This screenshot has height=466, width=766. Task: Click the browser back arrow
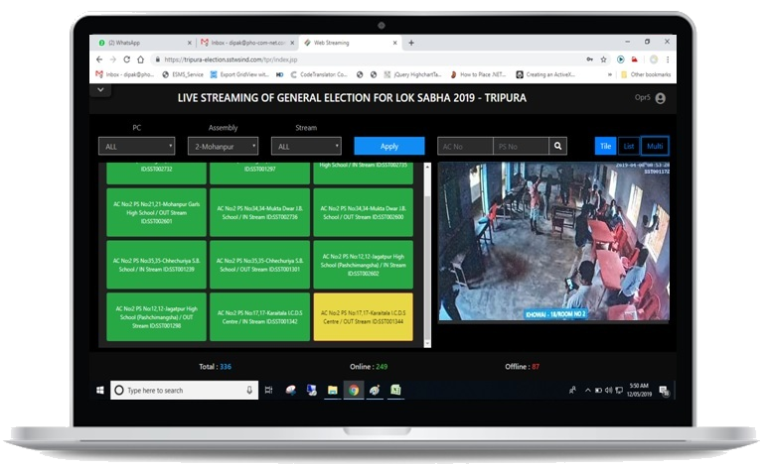coord(101,59)
